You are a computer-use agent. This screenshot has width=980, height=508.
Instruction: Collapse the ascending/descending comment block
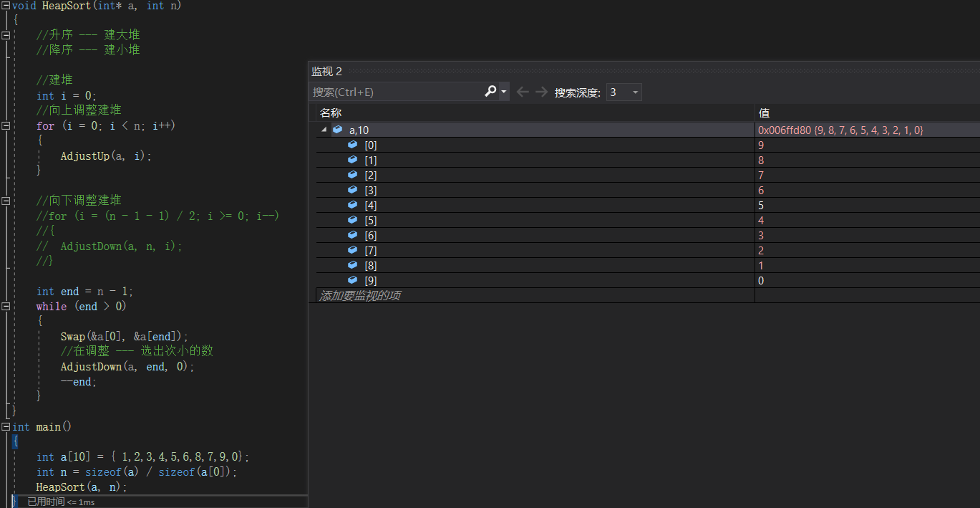(x=6, y=34)
